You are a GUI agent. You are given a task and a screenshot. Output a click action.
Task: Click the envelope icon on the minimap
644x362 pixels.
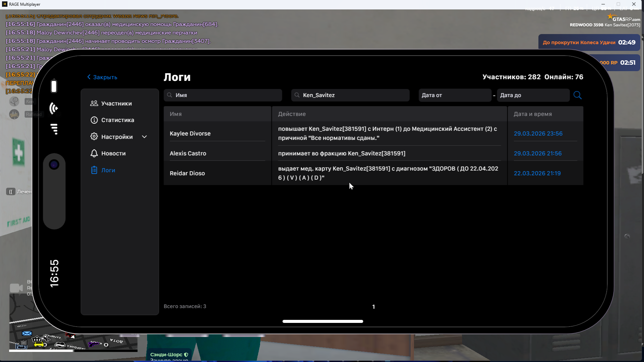pos(27,333)
